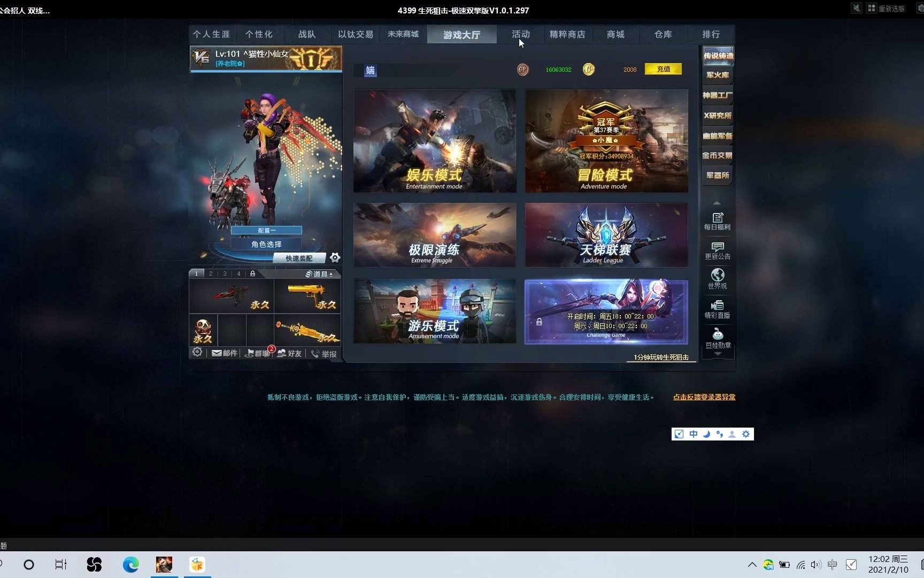Open 神器工厂 in the side panel
Image resolution: width=924 pixels, height=578 pixels.
coord(718,95)
